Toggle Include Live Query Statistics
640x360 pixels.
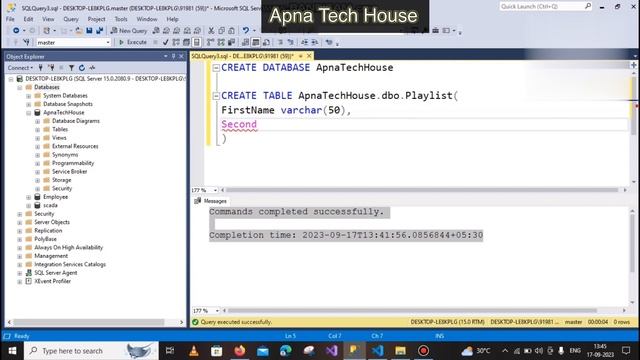click(x=221, y=42)
